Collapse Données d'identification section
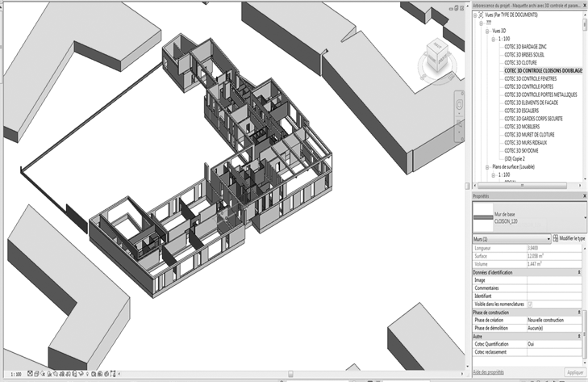Screen dimensions: 588x382 coord(578,272)
